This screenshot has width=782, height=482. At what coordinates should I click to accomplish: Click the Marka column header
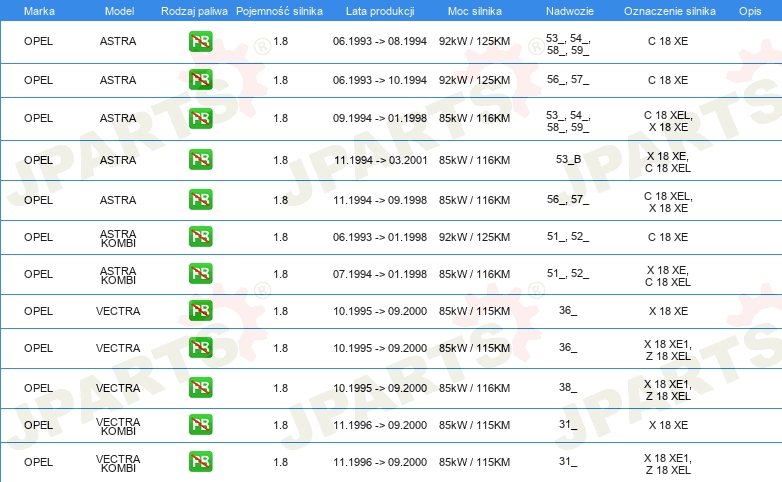(39, 11)
